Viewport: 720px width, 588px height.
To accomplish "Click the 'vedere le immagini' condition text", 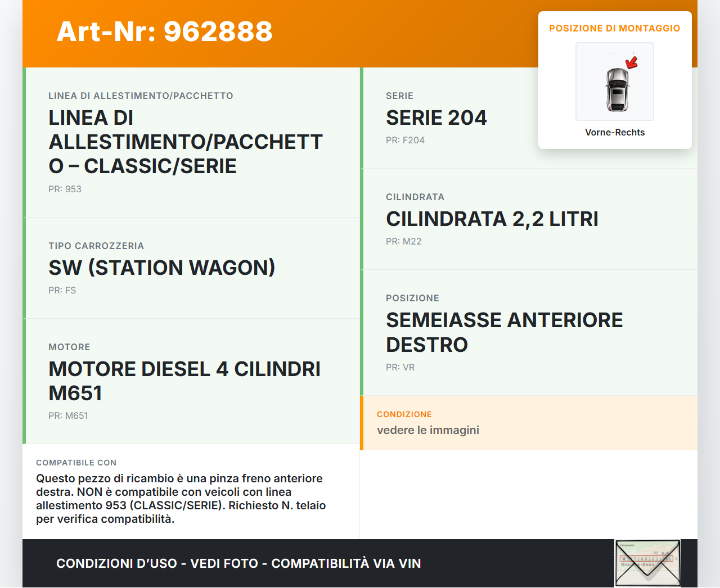I will coord(427,430).
